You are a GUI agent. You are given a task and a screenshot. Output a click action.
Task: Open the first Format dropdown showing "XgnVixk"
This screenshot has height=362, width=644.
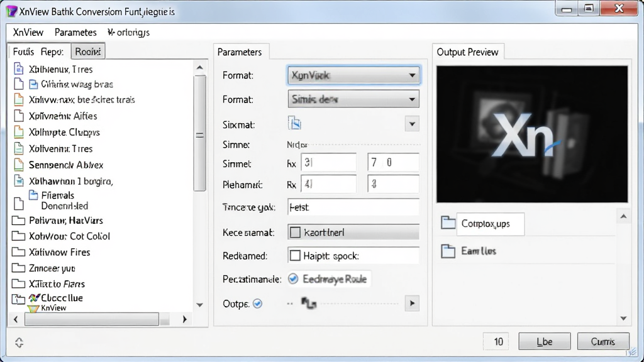353,75
